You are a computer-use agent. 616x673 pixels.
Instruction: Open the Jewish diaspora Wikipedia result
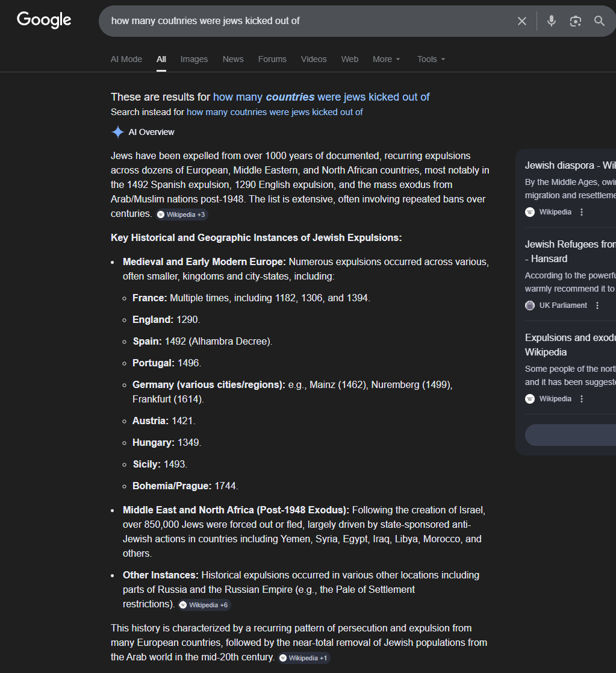tap(570, 165)
